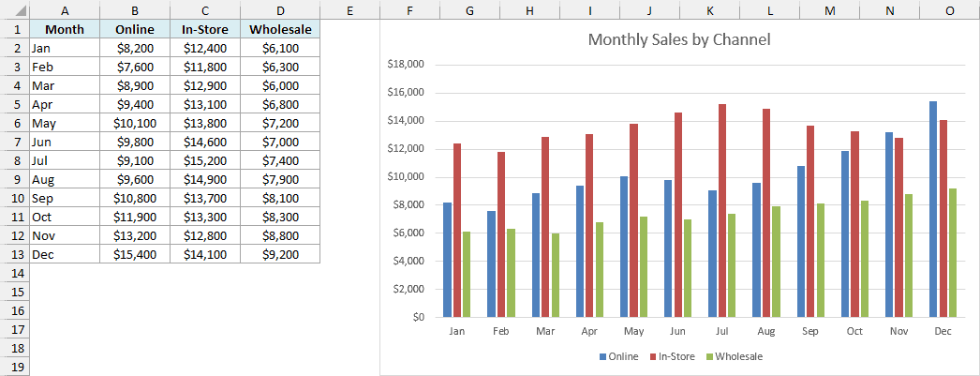Select column E header
The width and height of the screenshot is (980, 376).
coord(349,10)
